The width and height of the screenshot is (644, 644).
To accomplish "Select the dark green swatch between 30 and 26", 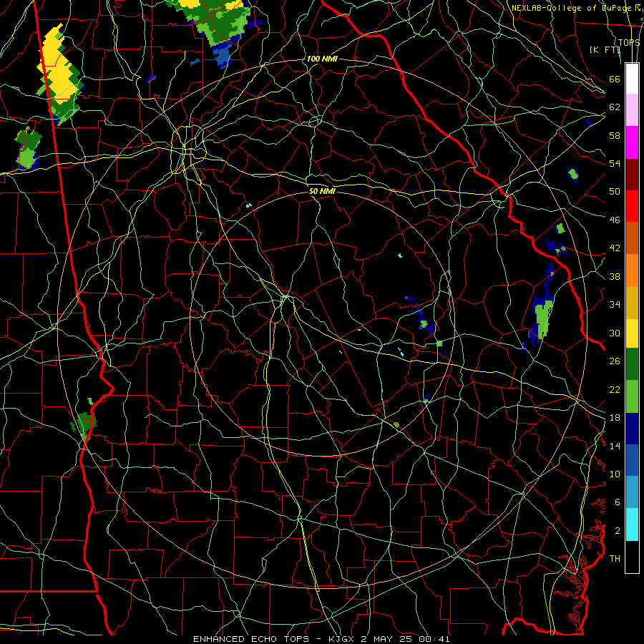I will [x=632, y=364].
